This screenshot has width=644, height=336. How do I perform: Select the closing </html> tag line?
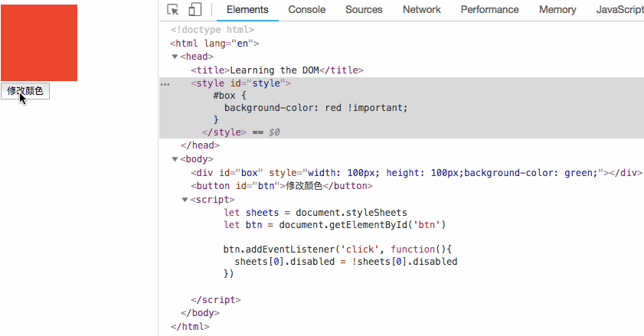pos(190,326)
